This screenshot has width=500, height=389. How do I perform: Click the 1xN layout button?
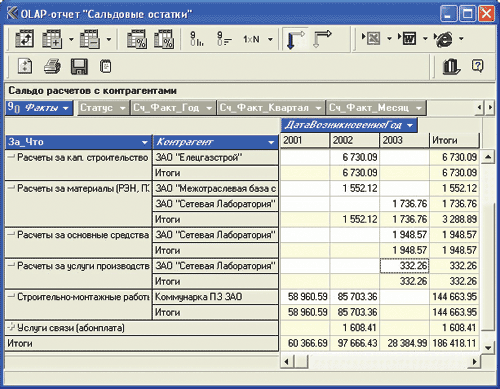[x=251, y=39]
